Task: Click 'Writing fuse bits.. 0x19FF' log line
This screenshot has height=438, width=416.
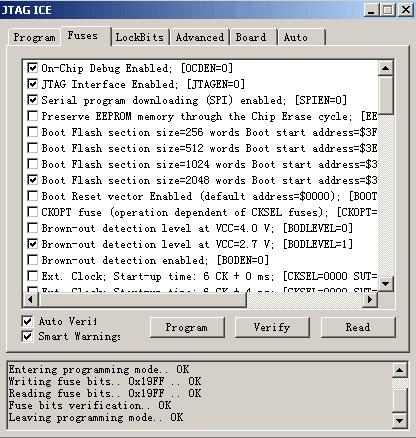Action: (x=105, y=381)
